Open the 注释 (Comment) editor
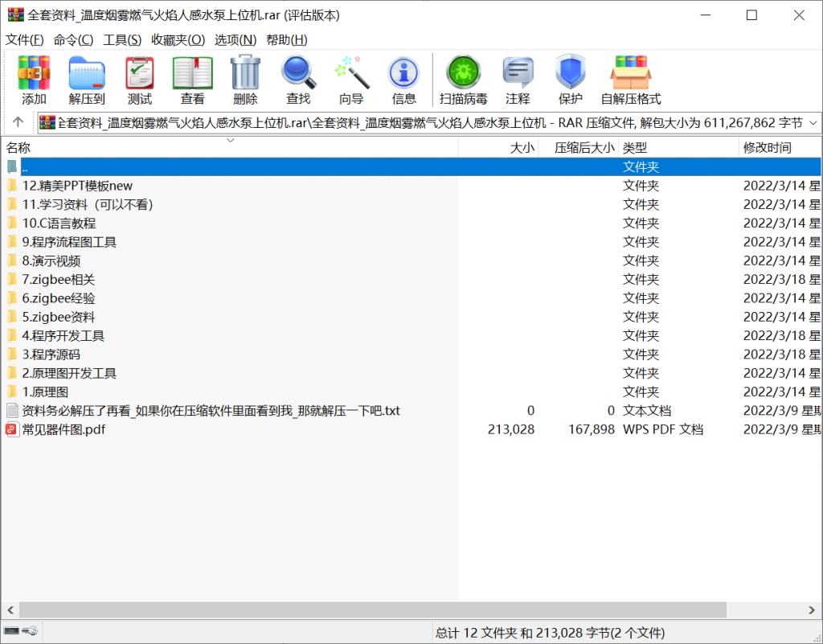This screenshot has width=823, height=644. coord(518,76)
